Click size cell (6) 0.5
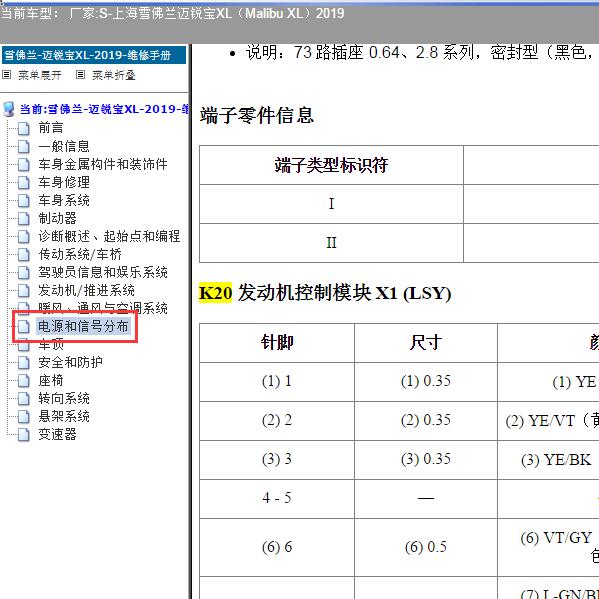Screen dimensions: 599x599 [x=426, y=547]
